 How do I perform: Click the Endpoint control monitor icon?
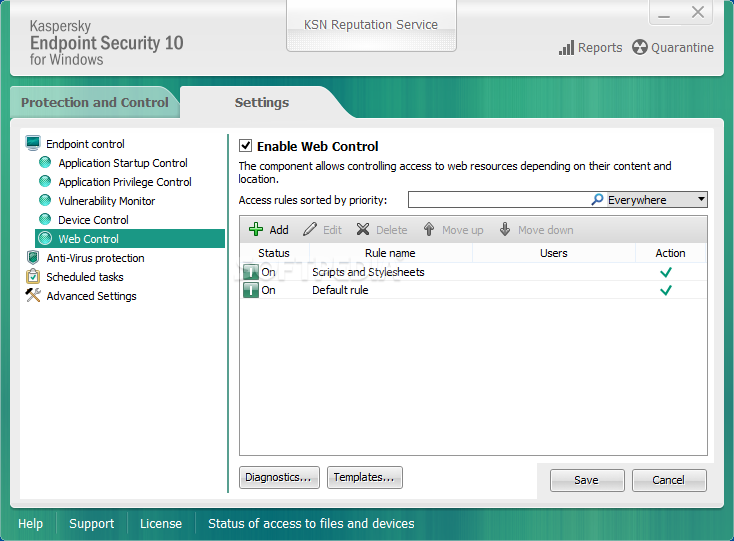tap(33, 144)
